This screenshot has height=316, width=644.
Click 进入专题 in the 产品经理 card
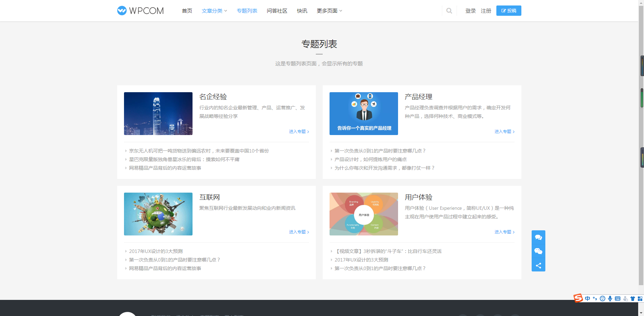505,132
